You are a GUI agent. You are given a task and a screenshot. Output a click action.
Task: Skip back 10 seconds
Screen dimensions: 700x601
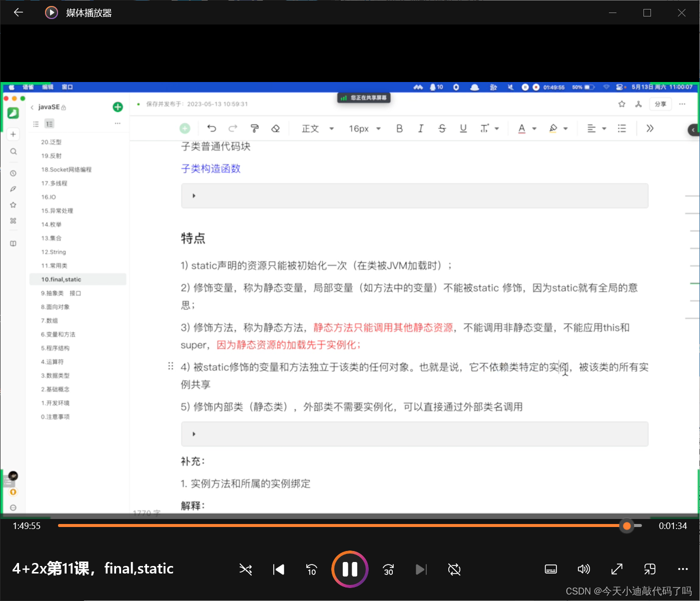click(311, 569)
